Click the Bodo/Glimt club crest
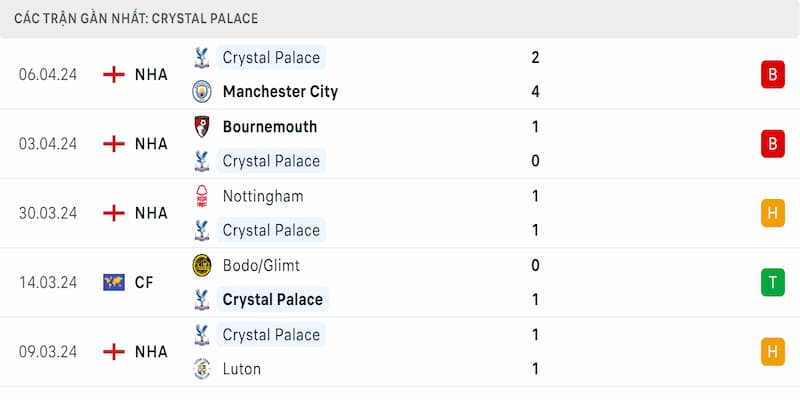 (202, 265)
